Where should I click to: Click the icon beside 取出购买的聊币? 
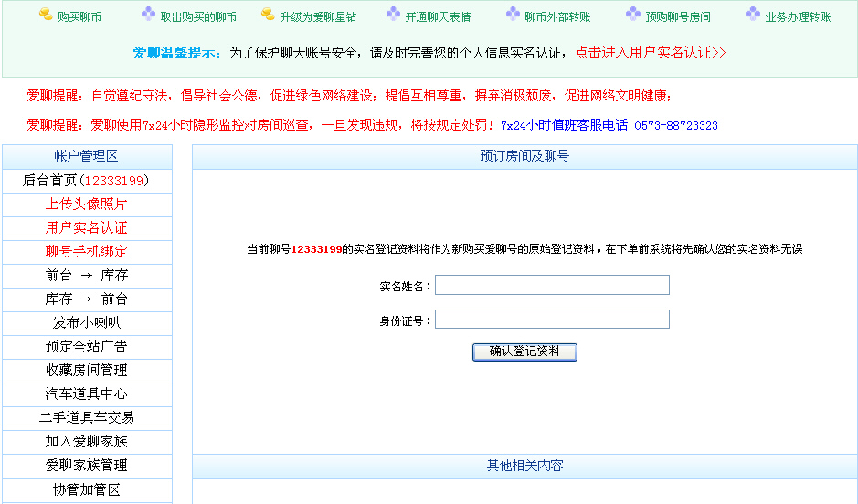(x=148, y=15)
